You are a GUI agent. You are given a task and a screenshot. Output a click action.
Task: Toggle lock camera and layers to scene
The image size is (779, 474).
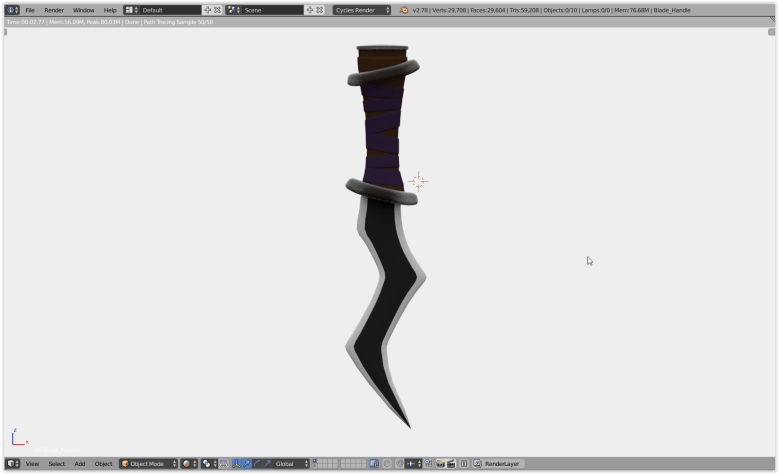(372, 464)
